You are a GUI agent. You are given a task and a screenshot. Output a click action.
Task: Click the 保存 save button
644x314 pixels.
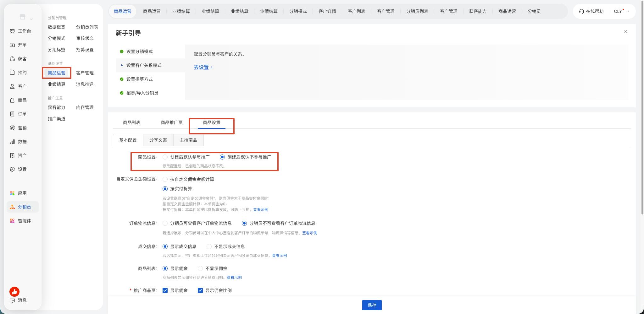(372, 305)
